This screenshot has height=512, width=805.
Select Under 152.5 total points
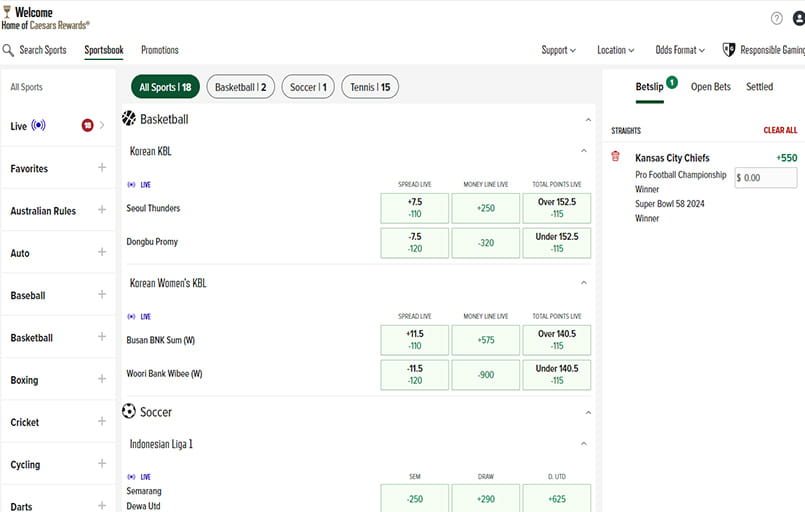(557, 242)
